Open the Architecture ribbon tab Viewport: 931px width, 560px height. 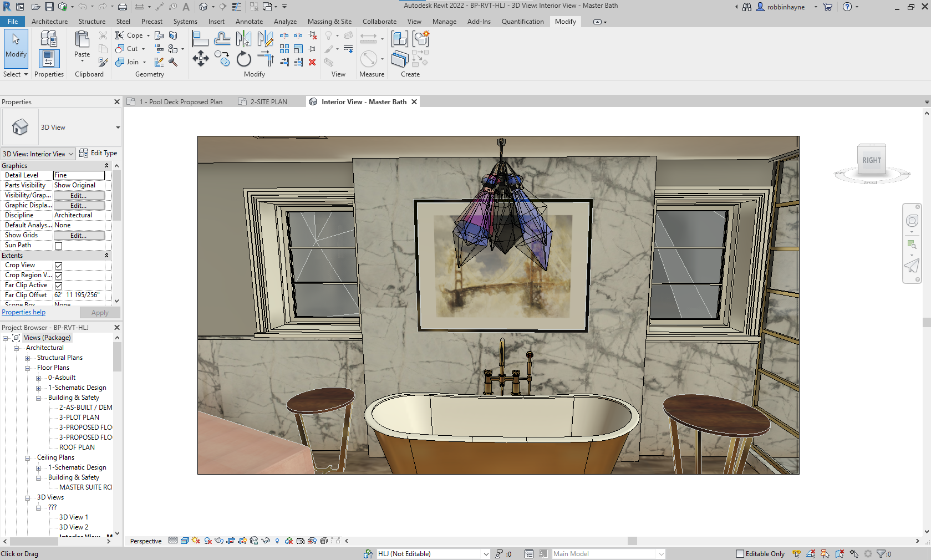pyautogui.click(x=49, y=22)
